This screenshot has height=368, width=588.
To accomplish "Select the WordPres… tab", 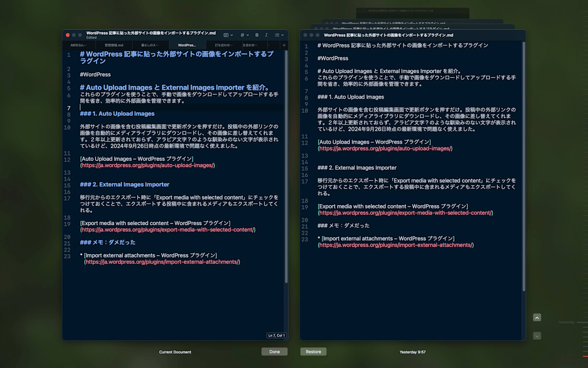I will [188, 45].
